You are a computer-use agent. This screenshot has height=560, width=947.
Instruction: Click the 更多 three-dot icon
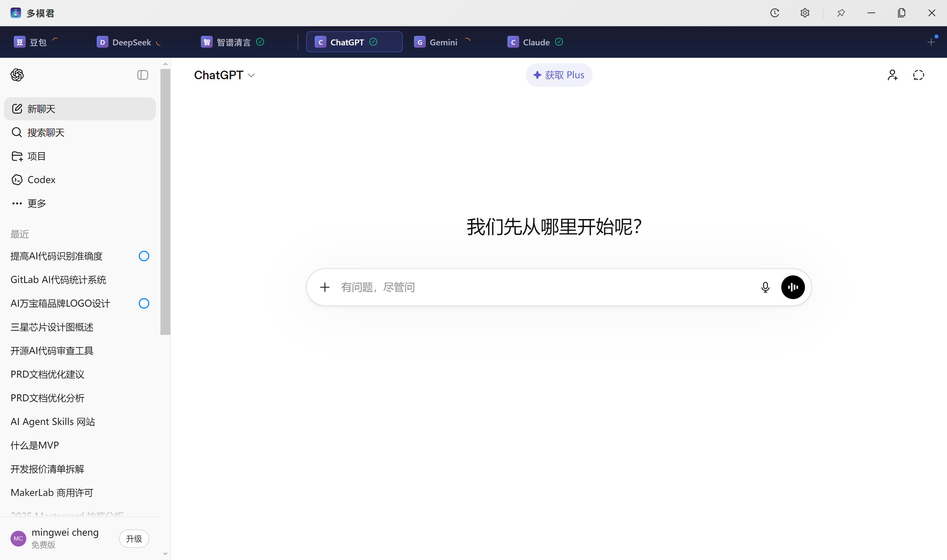[x=17, y=203]
